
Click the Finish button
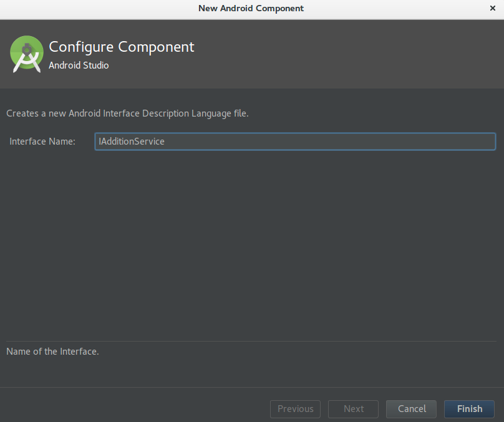[469, 409]
